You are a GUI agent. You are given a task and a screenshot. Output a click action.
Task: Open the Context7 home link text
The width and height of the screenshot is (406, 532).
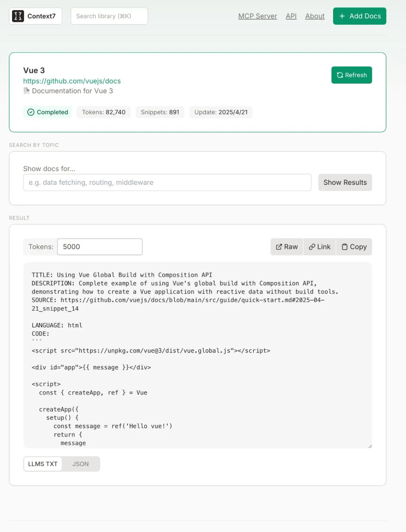(41, 16)
